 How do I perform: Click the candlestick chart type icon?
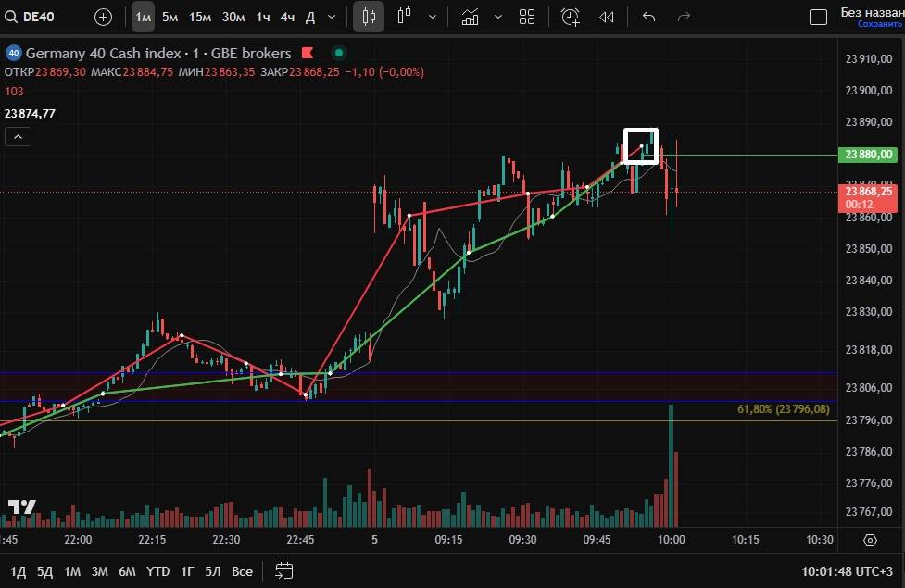pos(369,17)
